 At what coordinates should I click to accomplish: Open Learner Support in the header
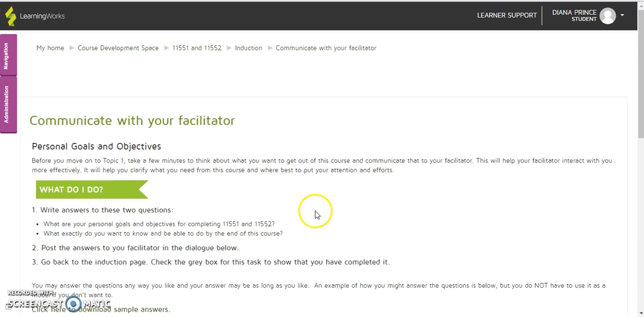click(x=507, y=15)
